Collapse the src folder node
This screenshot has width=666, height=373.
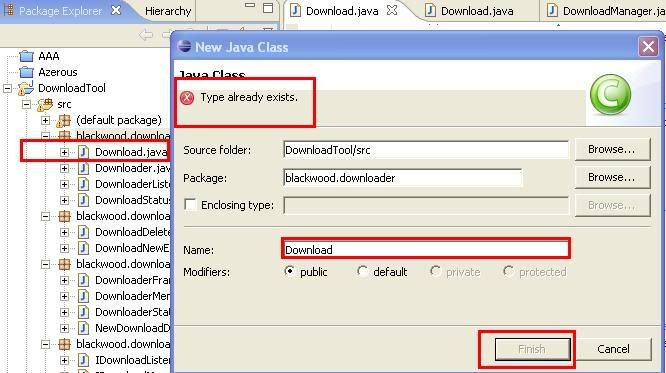[26, 105]
